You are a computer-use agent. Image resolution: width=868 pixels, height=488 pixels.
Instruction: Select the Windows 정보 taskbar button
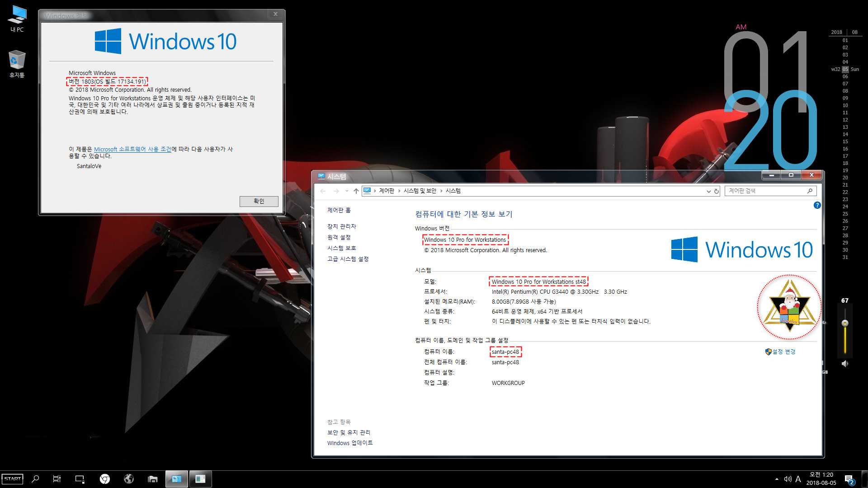[x=200, y=479]
